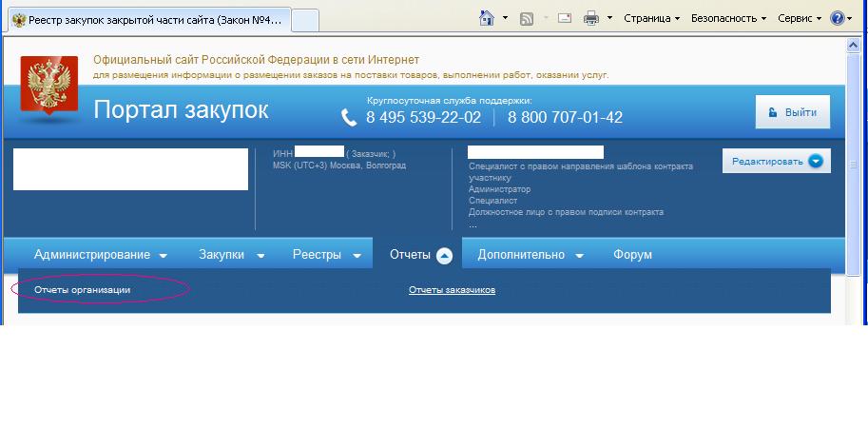This screenshot has height=428, width=868.
Task: Follow the Отчеты заказчиков link
Action: point(452,290)
